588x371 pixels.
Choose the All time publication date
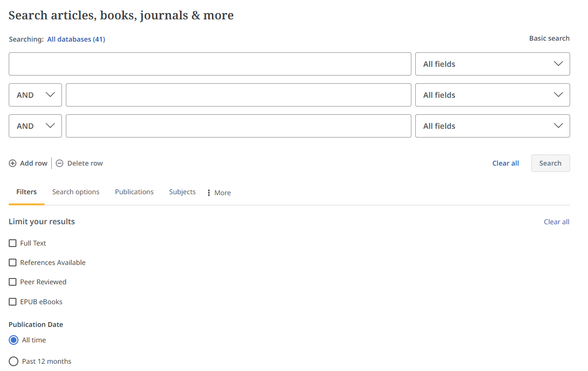pyautogui.click(x=14, y=340)
